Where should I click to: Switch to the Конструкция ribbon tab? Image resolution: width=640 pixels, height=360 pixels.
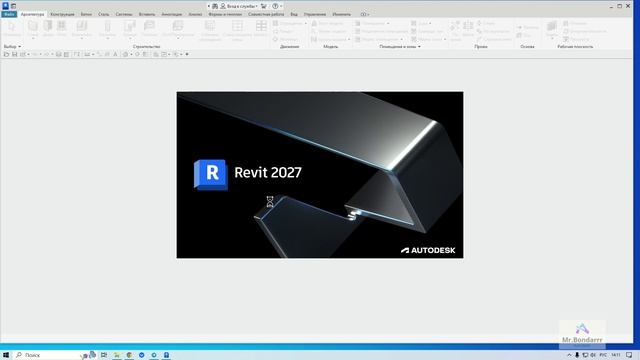(x=62, y=14)
